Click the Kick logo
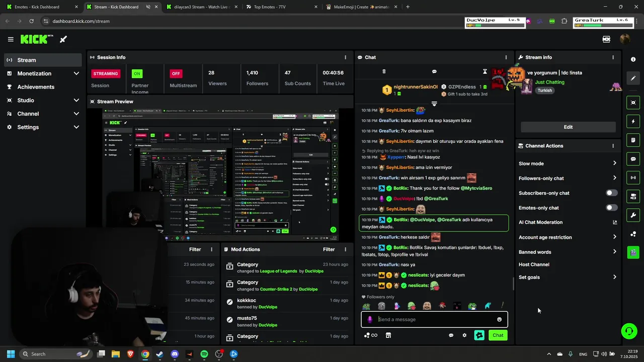 (37, 39)
